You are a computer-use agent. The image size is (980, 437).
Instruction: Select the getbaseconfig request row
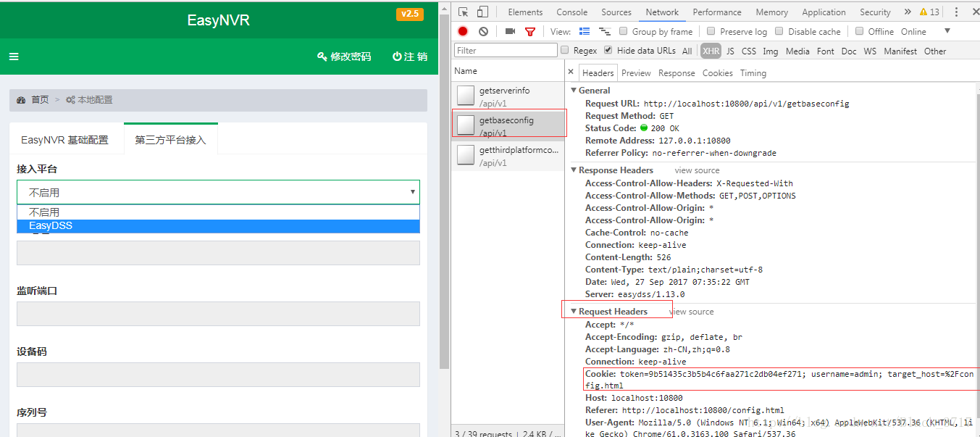point(508,125)
